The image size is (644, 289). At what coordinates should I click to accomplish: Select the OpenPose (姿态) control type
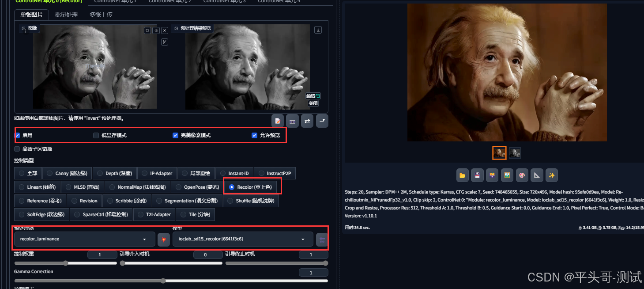coord(196,187)
